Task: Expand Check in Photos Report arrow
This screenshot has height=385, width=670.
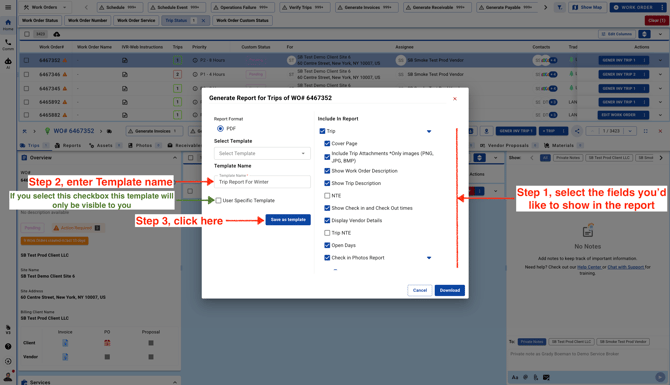Action: 429,258
